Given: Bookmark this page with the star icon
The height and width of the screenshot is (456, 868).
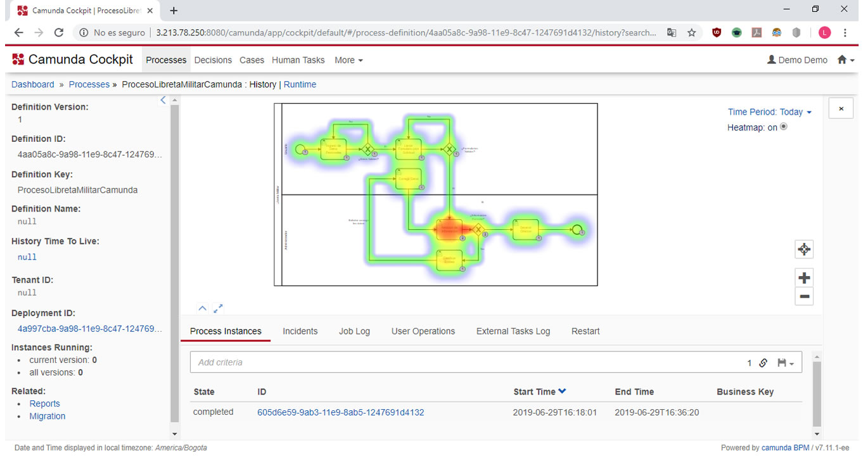Looking at the screenshot, I should (691, 33).
